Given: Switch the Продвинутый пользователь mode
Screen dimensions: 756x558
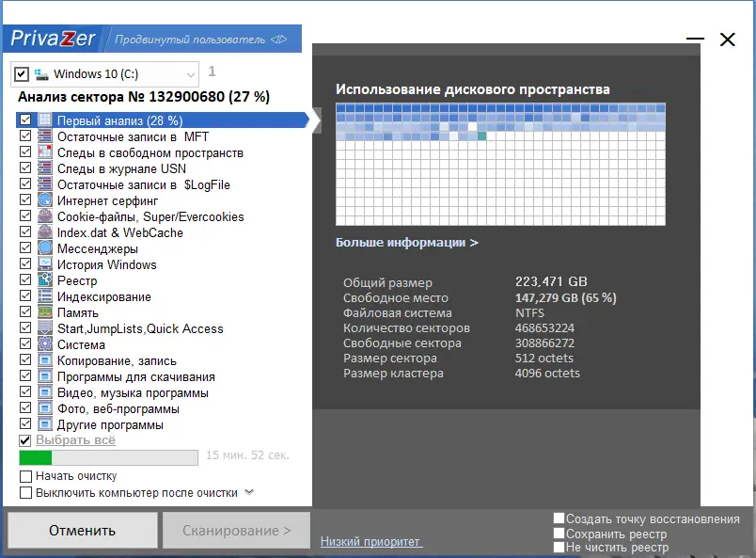Looking at the screenshot, I should [x=190, y=40].
